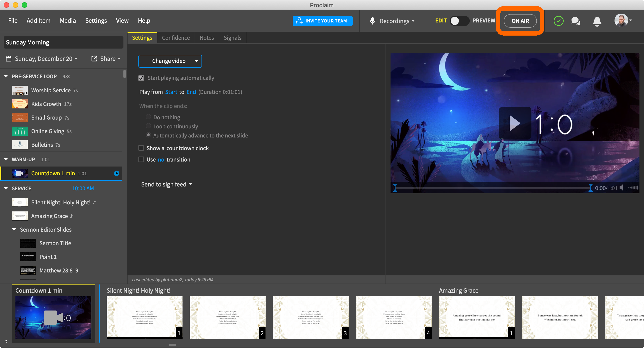Screen dimensions: 644x348
Task: Click the Small Group slide thumbnail icon
Action: pyautogui.click(x=20, y=118)
